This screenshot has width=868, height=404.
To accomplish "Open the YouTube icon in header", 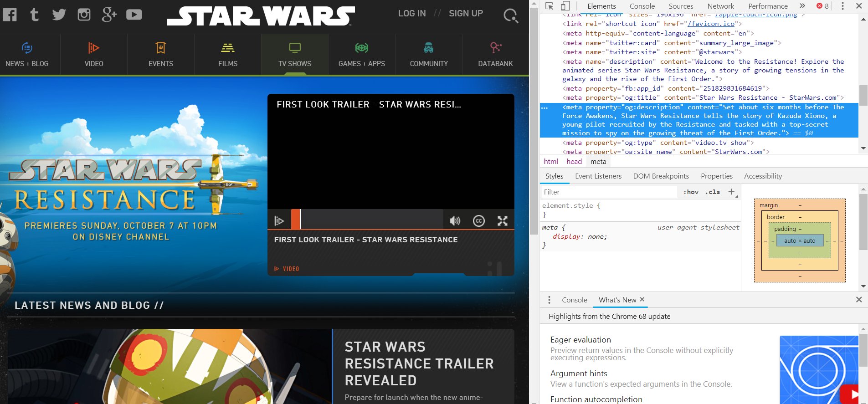I will point(134,15).
